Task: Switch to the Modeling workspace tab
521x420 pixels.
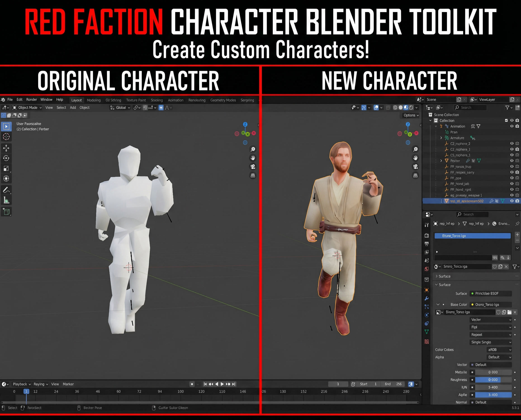Action: (x=94, y=100)
